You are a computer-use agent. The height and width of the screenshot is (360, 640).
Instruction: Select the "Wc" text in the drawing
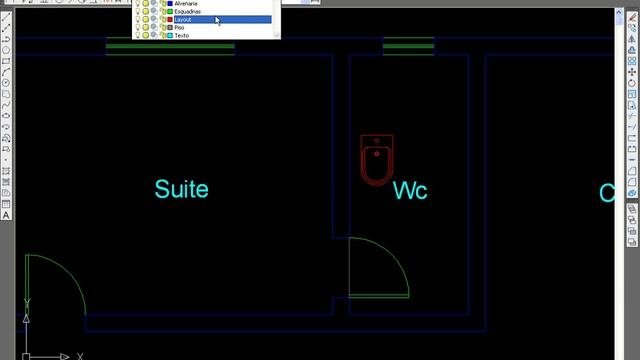click(410, 191)
